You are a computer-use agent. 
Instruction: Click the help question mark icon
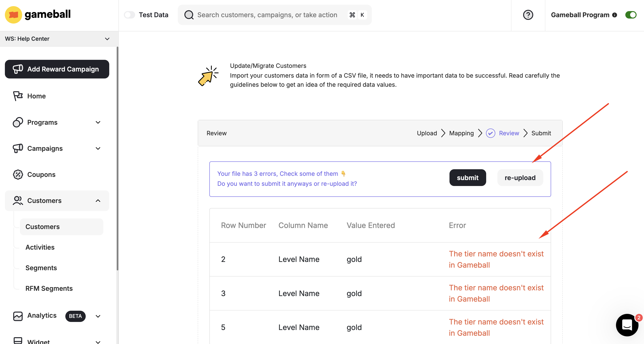pyautogui.click(x=528, y=15)
